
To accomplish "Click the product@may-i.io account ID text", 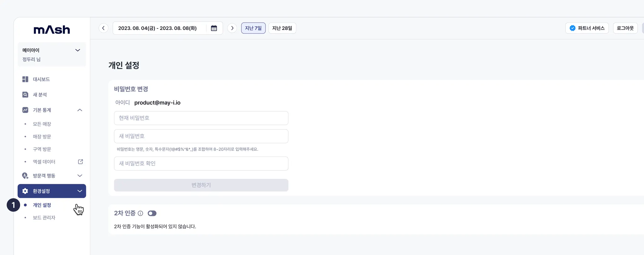I will (x=158, y=103).
